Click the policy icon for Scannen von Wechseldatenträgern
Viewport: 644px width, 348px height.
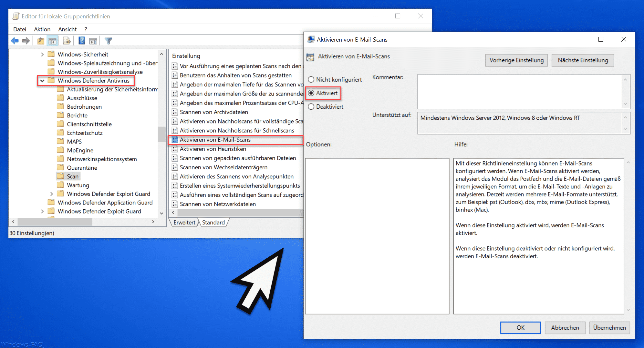point(175,167)
